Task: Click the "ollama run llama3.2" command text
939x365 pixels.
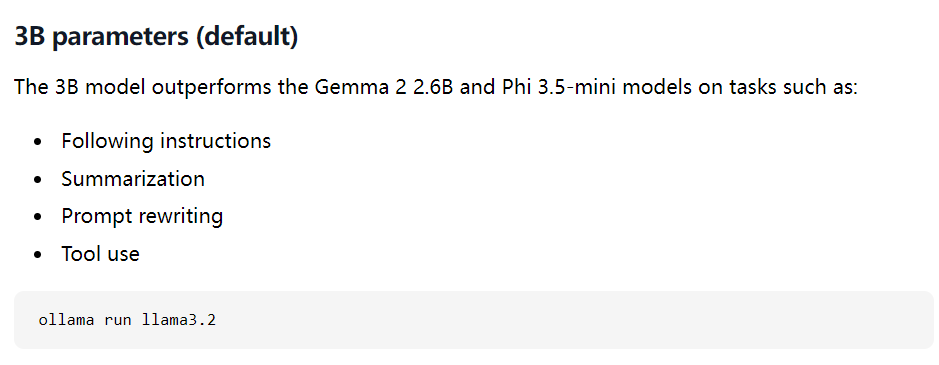Action: [x=127, y=319]
